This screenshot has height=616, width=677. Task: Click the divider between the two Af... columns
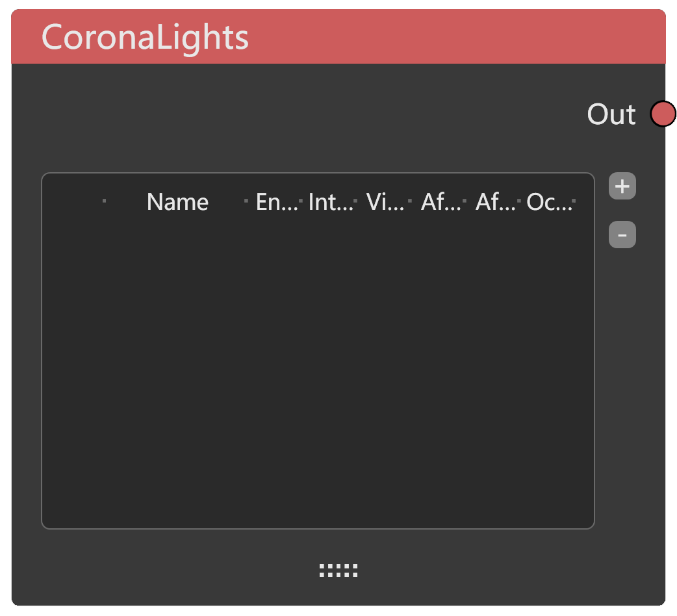(x=465, y=201)
